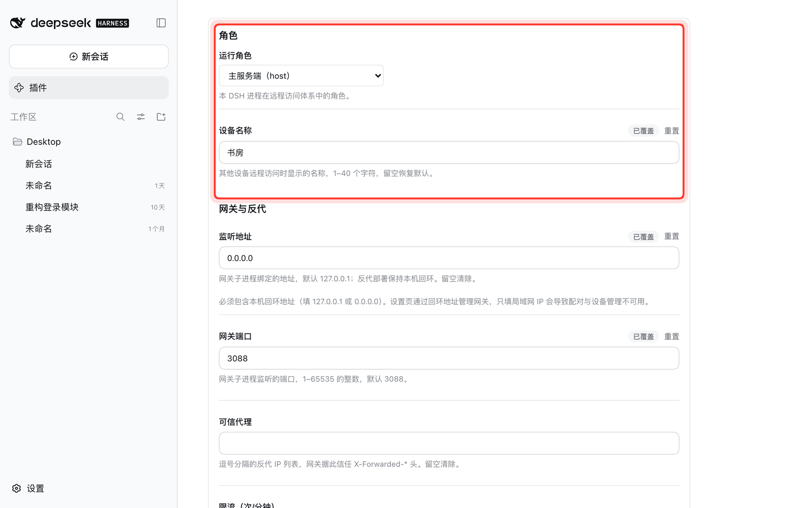Collapse the sidebar panel icon
The width and height of the screenshot is (812, 508).
[x=161, y=23]
